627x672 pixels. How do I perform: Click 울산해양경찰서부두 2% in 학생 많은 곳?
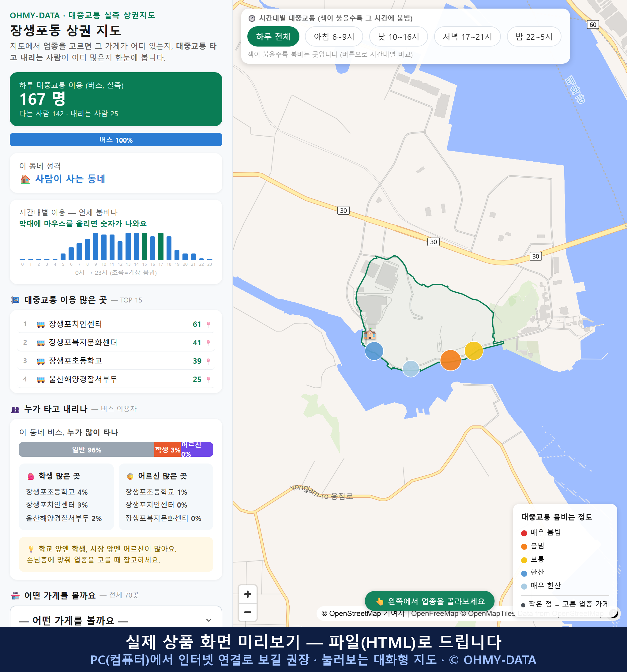64,519
